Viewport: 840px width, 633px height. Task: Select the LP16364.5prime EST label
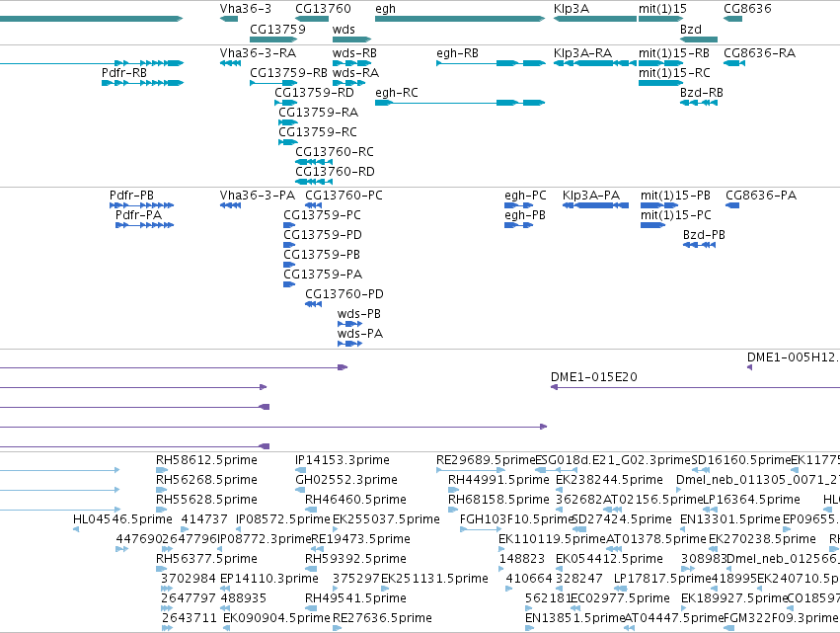click(x=751, y=500)
